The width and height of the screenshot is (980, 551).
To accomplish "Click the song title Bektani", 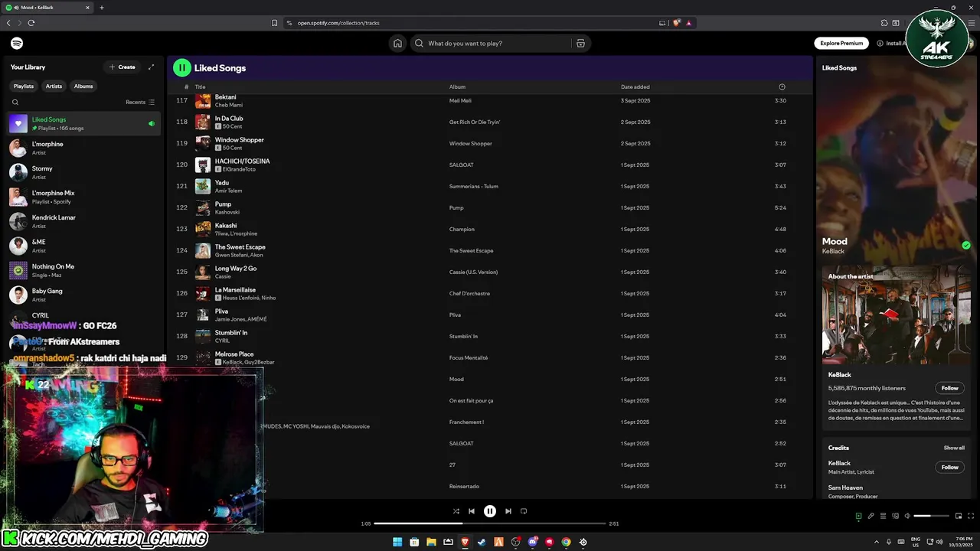I will (225, 97).
